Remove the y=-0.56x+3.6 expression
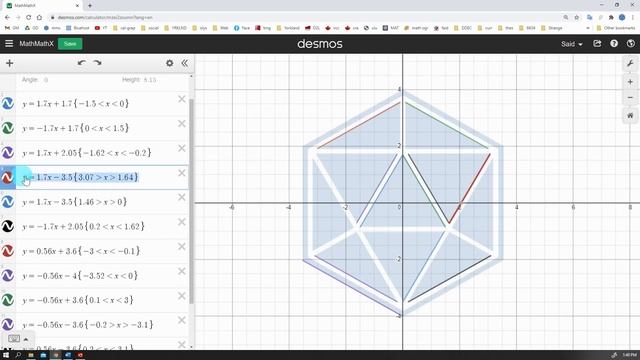Image resolution: width=640 pixels, height=360 pixels. click(x=182, y=296)
